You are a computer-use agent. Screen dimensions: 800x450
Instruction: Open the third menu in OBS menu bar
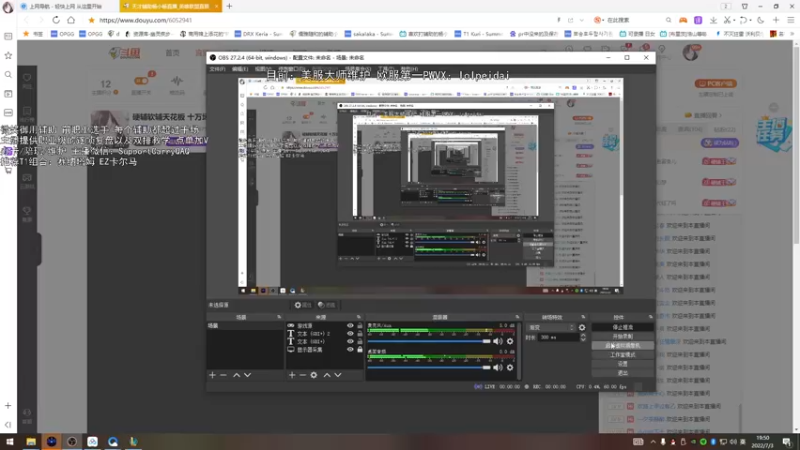[262, 69]
